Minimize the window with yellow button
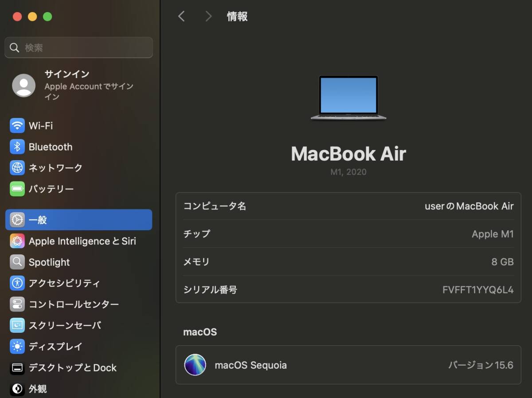Screen dimensions: 532x398 [x=32, y=17]
